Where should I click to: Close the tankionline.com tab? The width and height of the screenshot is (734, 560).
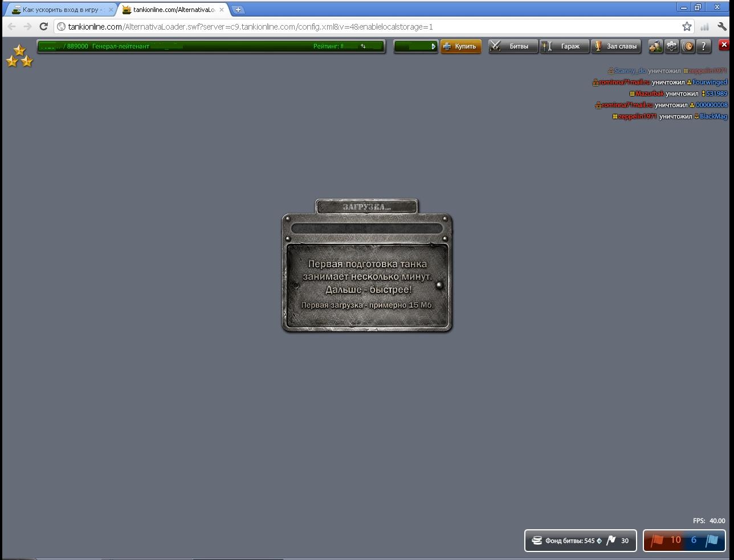(221, 10)
